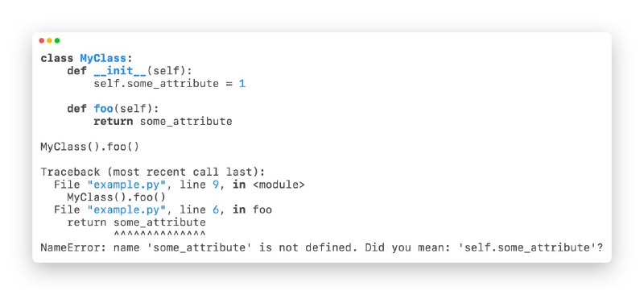Click the number 1 literal value
Screen dimensions: 644x295
point(242,84)
